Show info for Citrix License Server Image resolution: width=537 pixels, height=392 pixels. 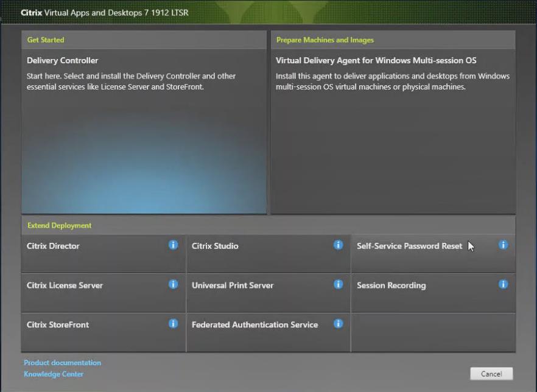point(173,284)
